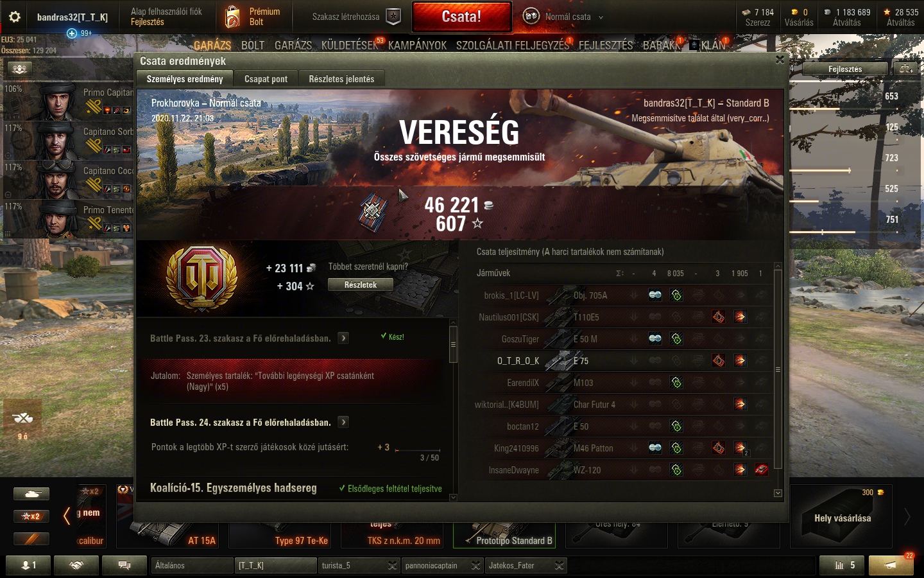Click the battle medal ribbon icon
Screen dimensions: 924x578
[x=372, y=211]
